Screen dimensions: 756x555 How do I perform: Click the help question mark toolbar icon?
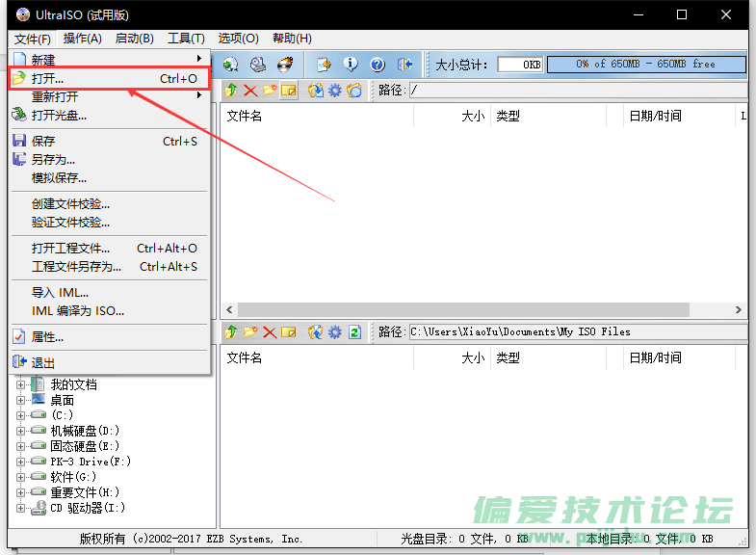coord(378,65)
